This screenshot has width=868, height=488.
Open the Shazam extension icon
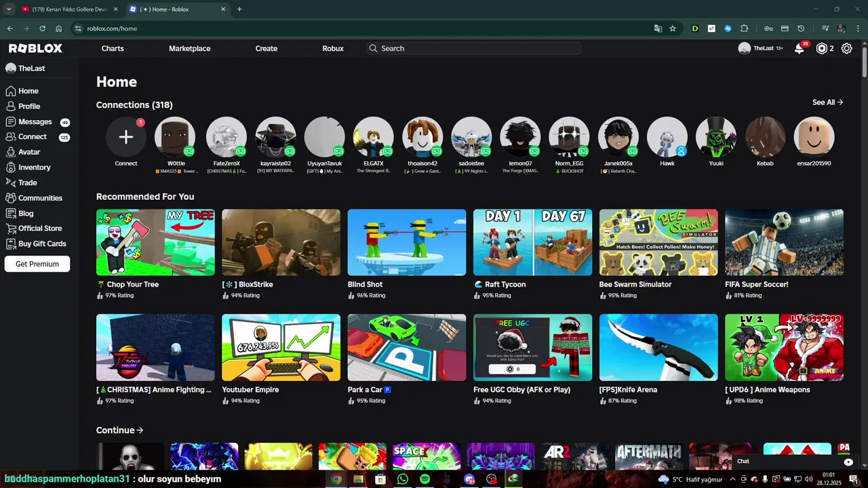[728, 28]
